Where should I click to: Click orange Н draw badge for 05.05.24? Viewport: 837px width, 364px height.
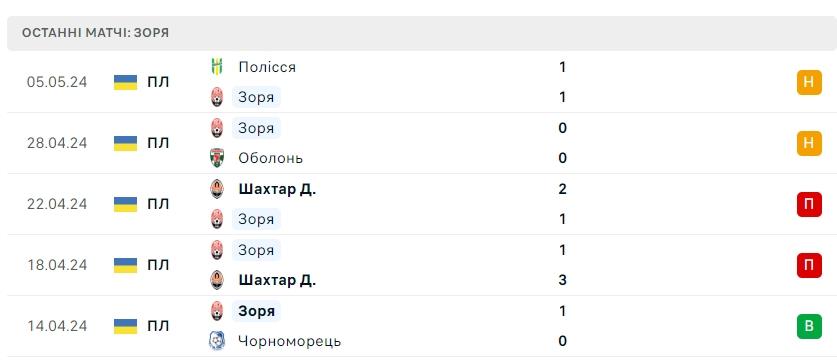(x=809, y=82)
